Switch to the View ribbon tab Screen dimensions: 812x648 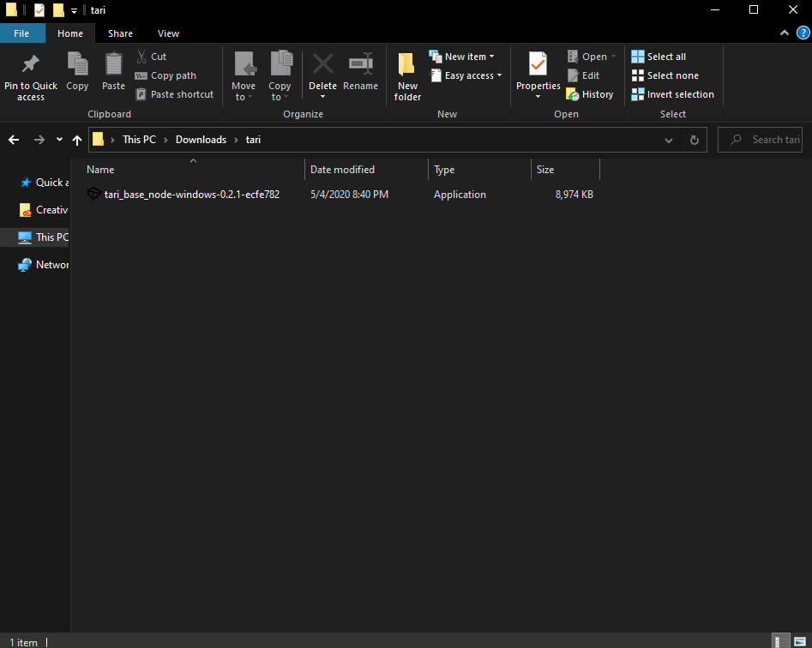(x=168, y=33)
